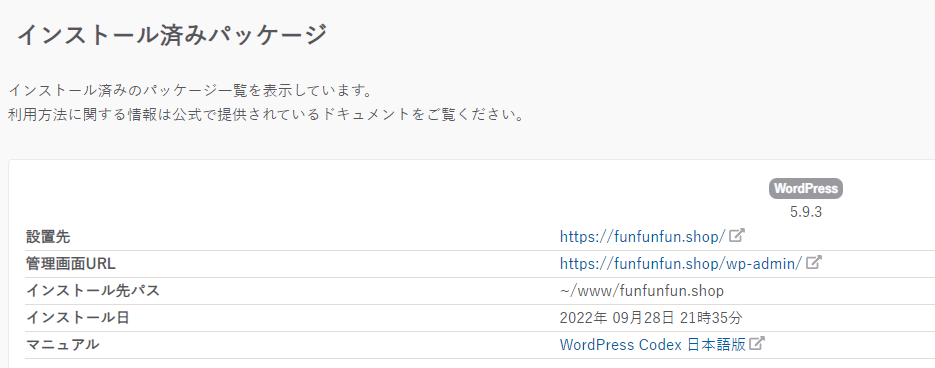Open the wp-admin management URL link

click(x=680, y=264)
